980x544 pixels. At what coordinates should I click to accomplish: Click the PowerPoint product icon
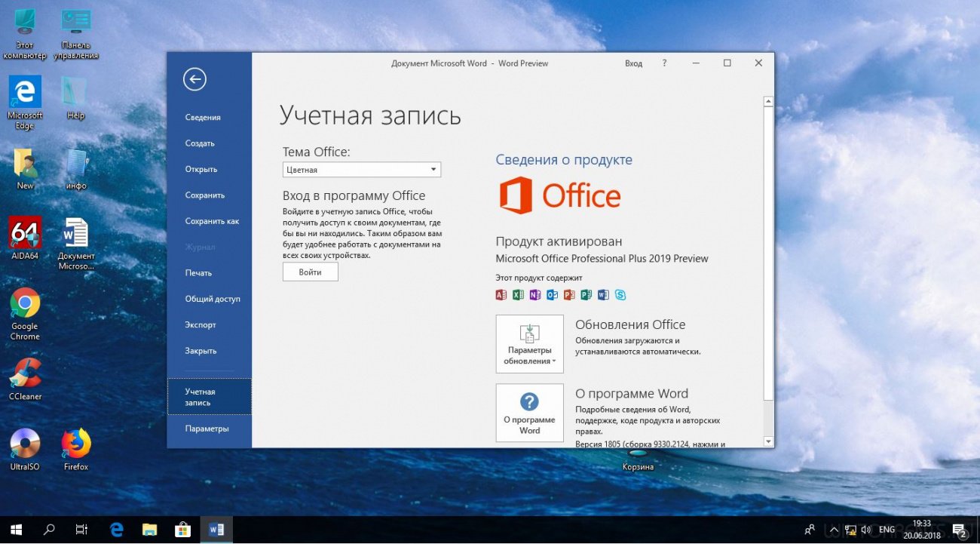[x=569, y=295]
